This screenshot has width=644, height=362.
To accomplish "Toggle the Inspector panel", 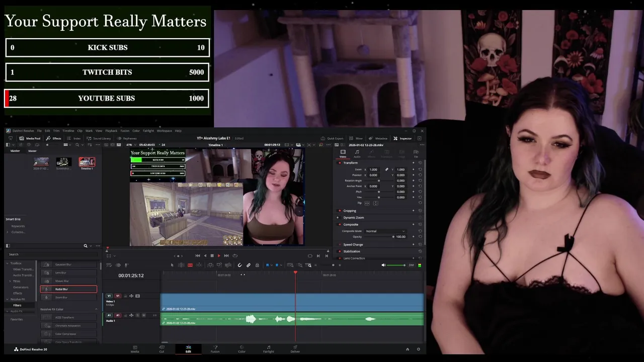I will (403, 138).
